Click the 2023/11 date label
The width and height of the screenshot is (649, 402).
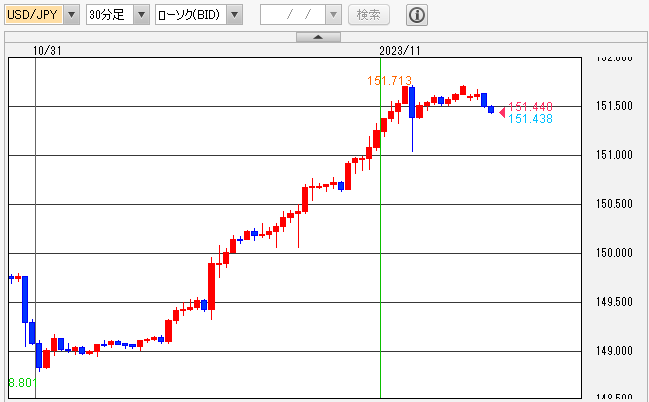click(x=399, y=51)
